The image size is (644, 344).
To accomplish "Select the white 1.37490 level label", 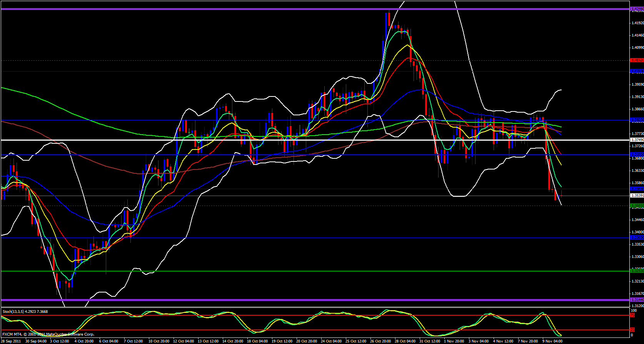I will click(x=637, y=140).
